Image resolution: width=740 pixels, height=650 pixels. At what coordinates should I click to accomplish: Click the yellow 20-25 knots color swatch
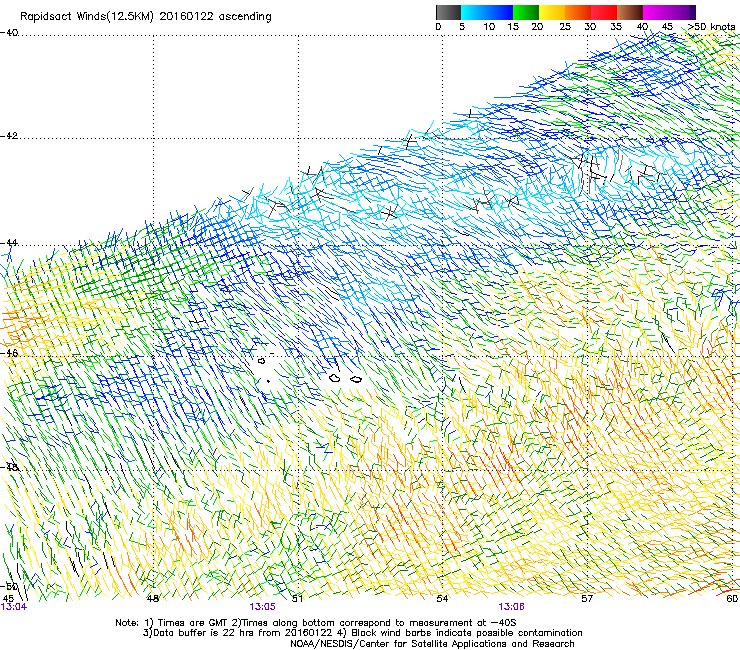pyautogui.click(x=552, y=12)
